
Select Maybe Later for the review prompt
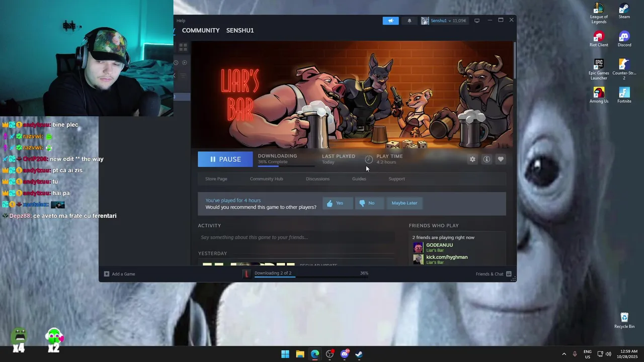click(x=405, y=203)
